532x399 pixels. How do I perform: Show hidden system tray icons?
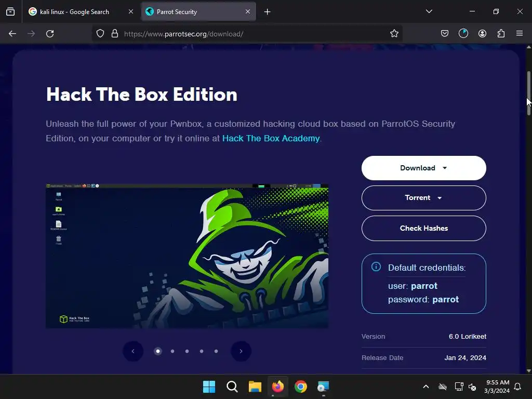coord(426,387)
